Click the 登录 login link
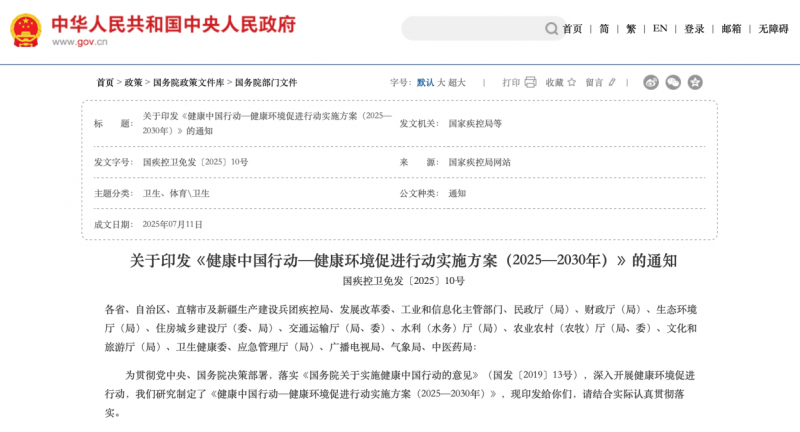This screenshot has height=432, width=800. 694,29
